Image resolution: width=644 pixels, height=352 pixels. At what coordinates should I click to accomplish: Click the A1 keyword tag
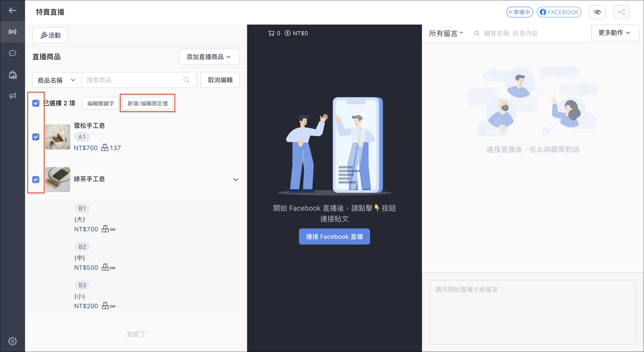click(82, 137)
